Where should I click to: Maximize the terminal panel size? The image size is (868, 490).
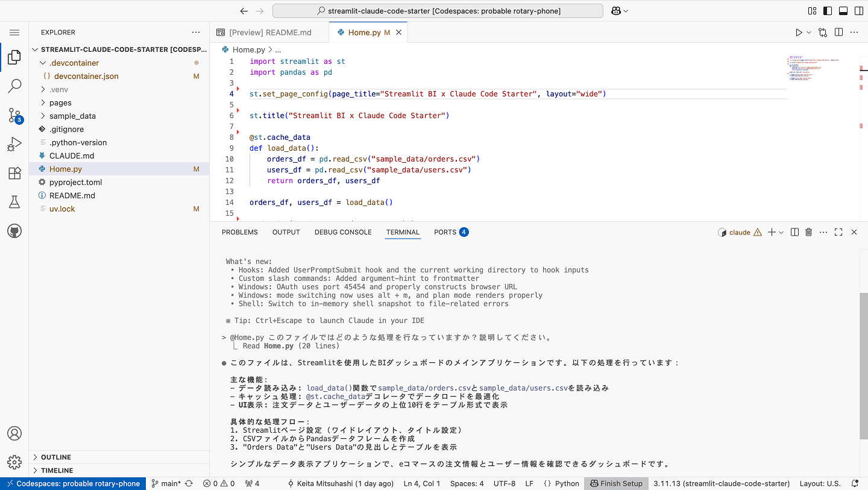point(838,232)
